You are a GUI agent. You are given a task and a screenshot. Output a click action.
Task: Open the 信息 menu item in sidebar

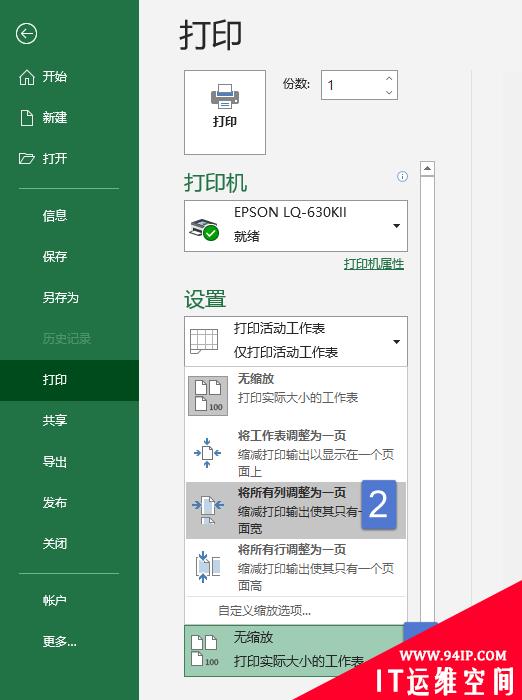coord(55,216)
